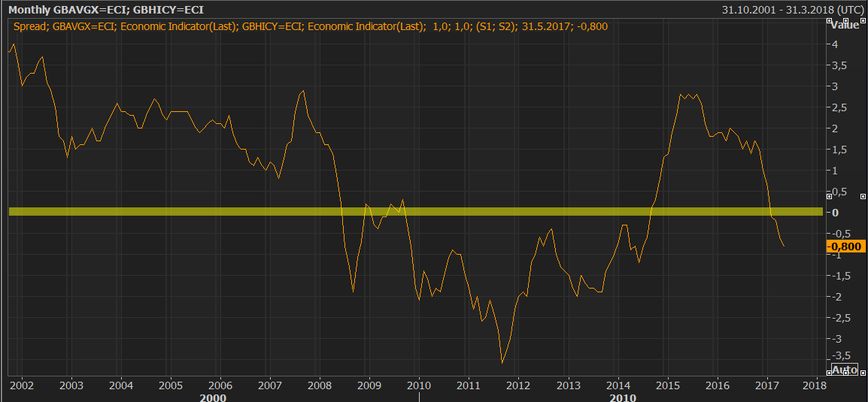Click the 2012 year label on time axis
Image resolution: width=868 pixels, height=402 pixels.
(518, 385)
